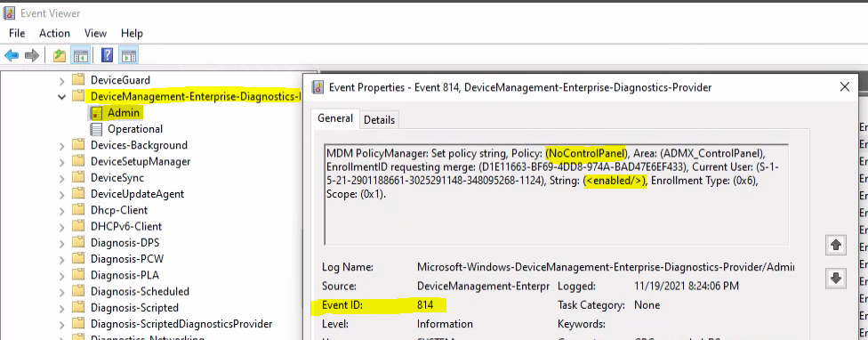Image resolution: width=868 pixels, height=340 pixels.
Task: Open the Help toolbar icon
Action: pos(108,55)
